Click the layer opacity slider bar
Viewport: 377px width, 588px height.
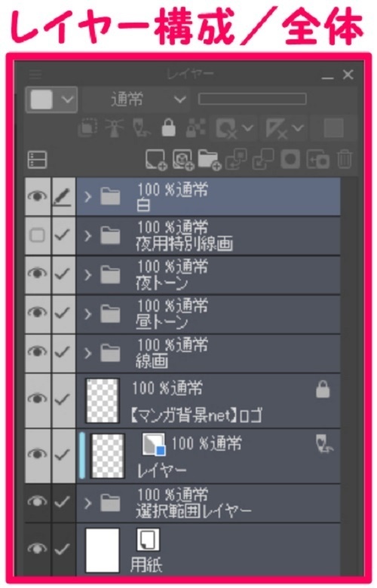pos(252,100)
